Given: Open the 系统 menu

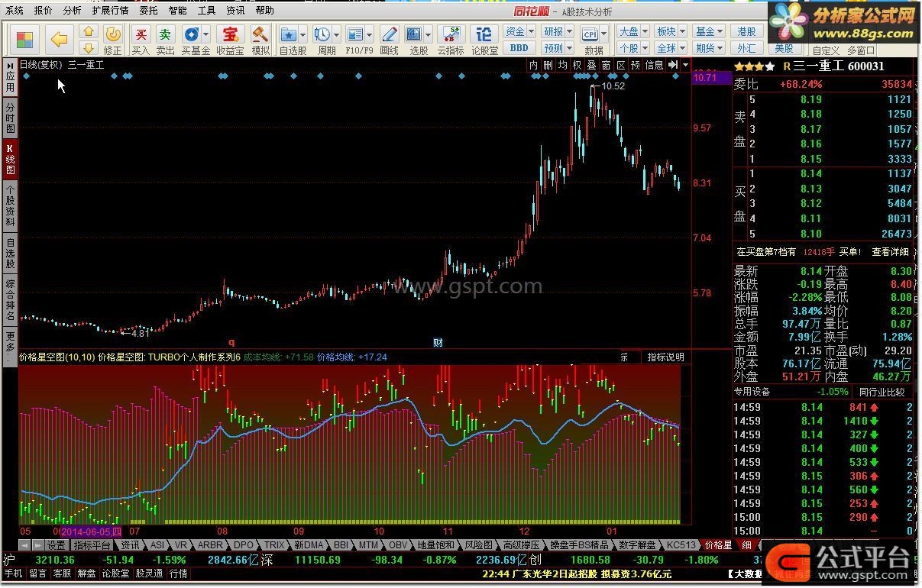Looking at the screenshot, I should [x=14, y=11].
